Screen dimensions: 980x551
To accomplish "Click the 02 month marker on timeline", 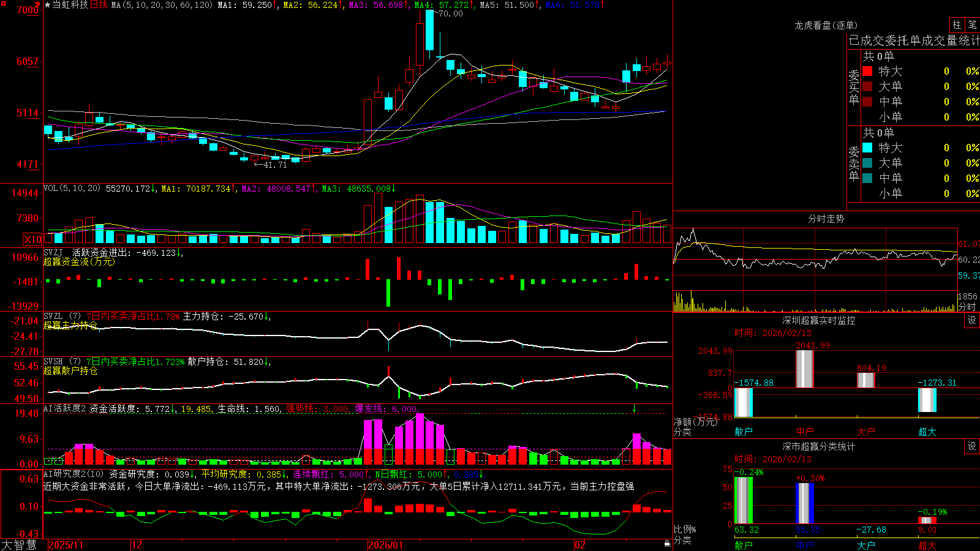I will [x=579, y=545].
